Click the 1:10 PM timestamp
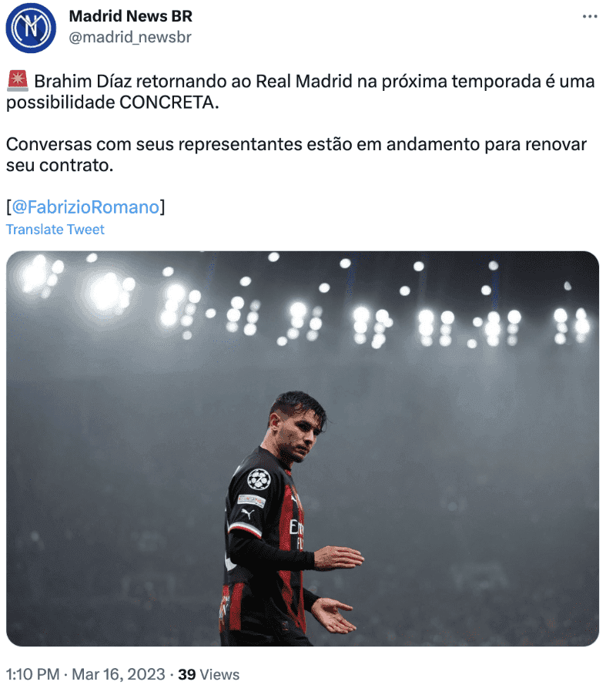Image resolution: width=616 pixels, height=685 pixels. [33, 673]
